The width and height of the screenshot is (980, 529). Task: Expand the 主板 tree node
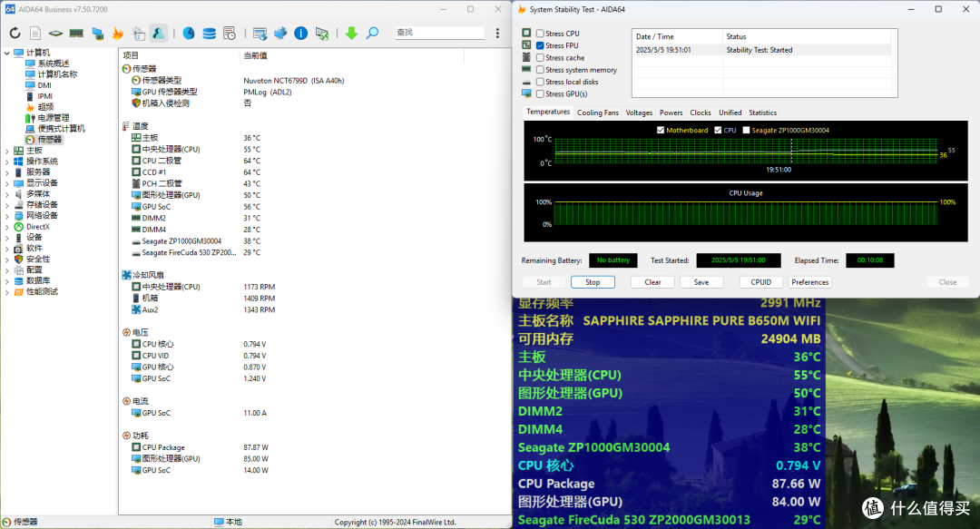7,151
